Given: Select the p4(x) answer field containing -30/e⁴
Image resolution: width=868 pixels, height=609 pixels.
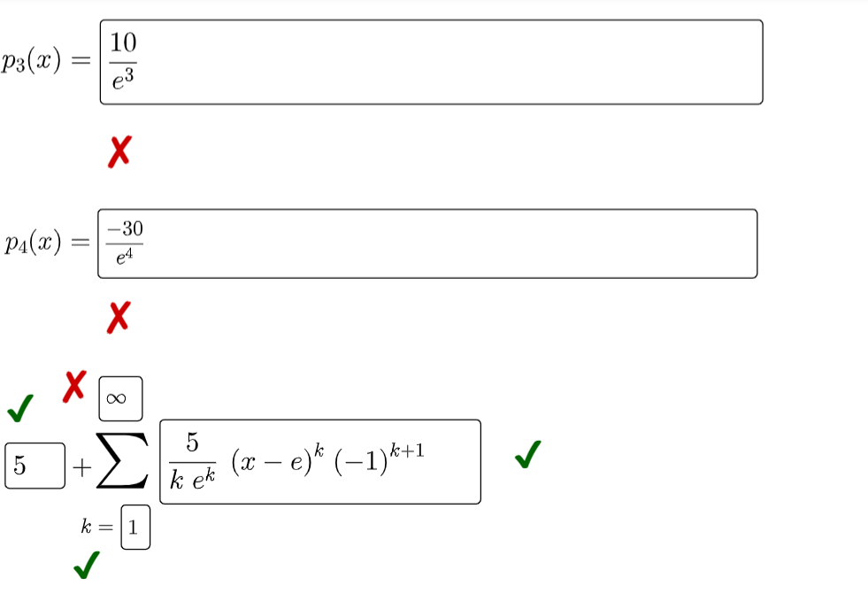Looking at the screenshot, I should 428,243.
